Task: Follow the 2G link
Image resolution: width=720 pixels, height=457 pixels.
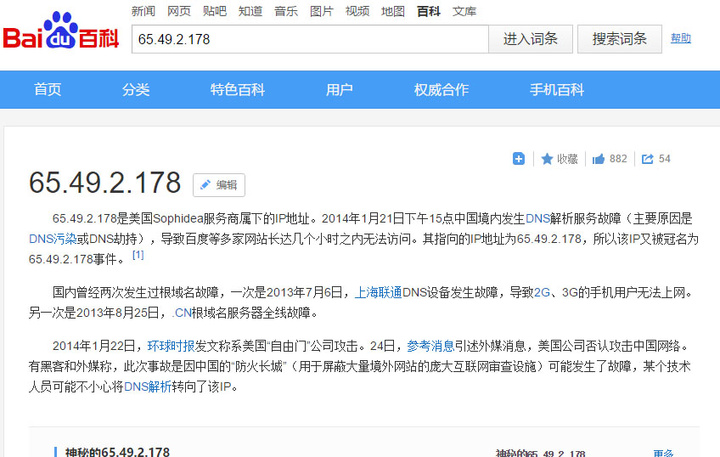Action: 542,293
